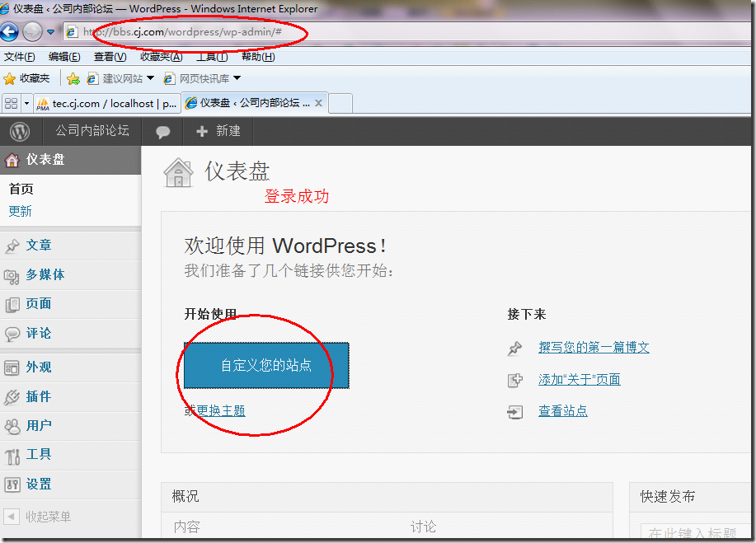756x543 pixels.
Task: Click the house icon beside sidebar 仪表盘
Action: (x=12, y=160)
